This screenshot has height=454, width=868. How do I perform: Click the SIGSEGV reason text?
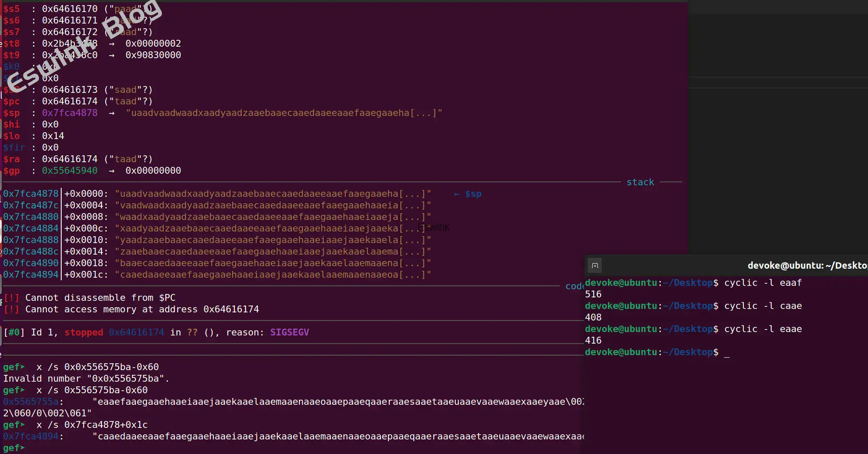(289, 332)
